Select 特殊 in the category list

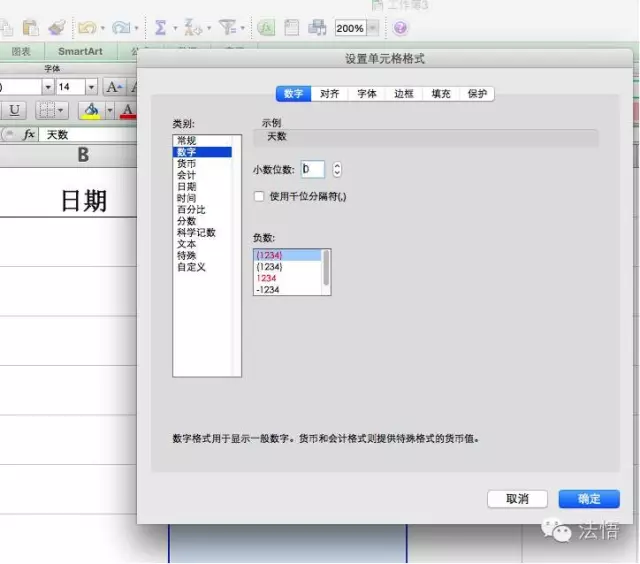click(202, 255)
